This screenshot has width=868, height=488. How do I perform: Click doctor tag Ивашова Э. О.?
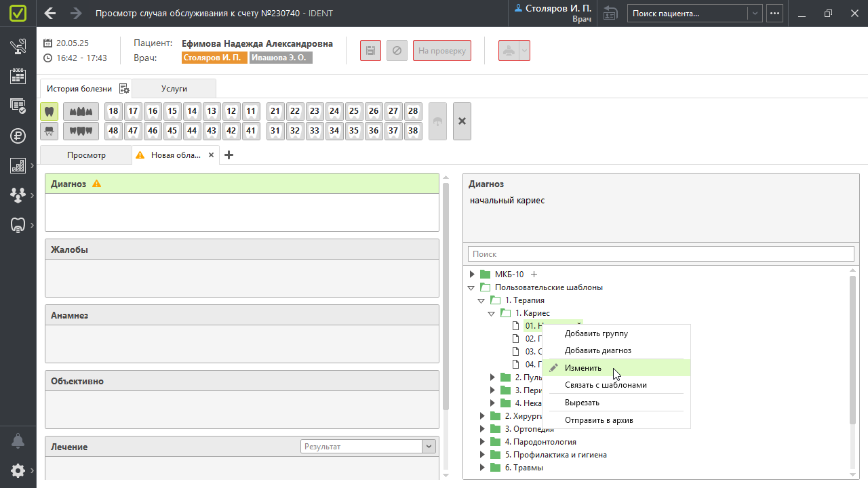coord(281,58)
